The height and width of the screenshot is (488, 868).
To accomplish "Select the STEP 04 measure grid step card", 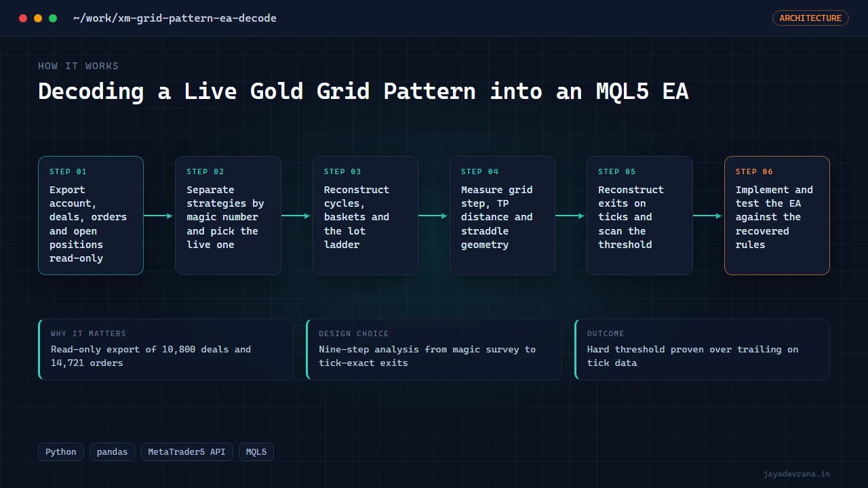I will tap(502, 216).
